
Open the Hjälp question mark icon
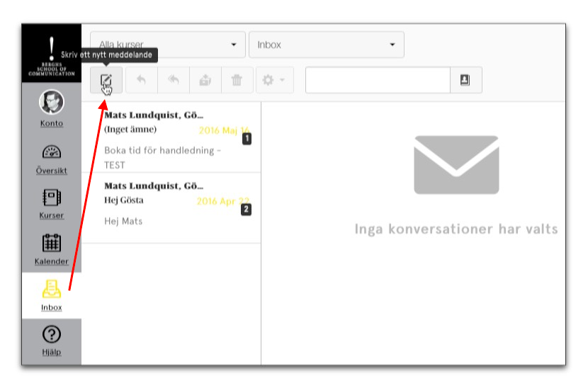pyautogui.click(x=52, y=334)
